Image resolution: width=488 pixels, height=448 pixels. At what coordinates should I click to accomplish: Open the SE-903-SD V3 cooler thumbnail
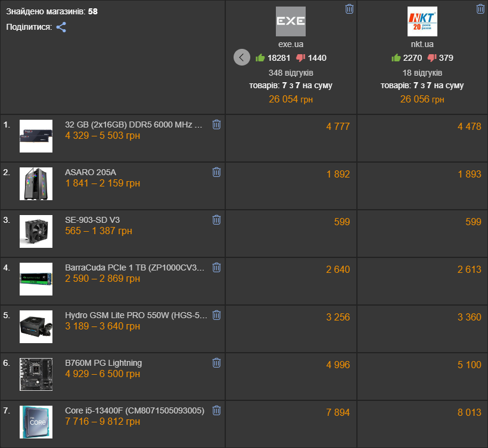click(x=36, y=232)
